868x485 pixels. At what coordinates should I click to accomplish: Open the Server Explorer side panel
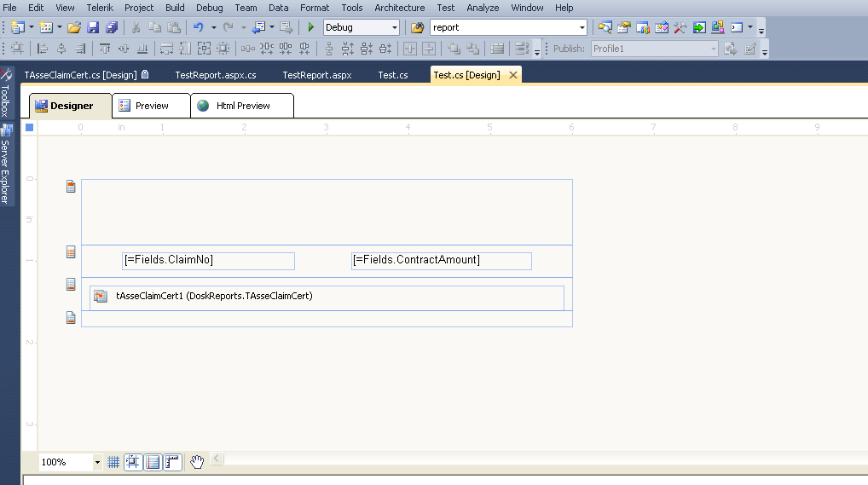6,165
